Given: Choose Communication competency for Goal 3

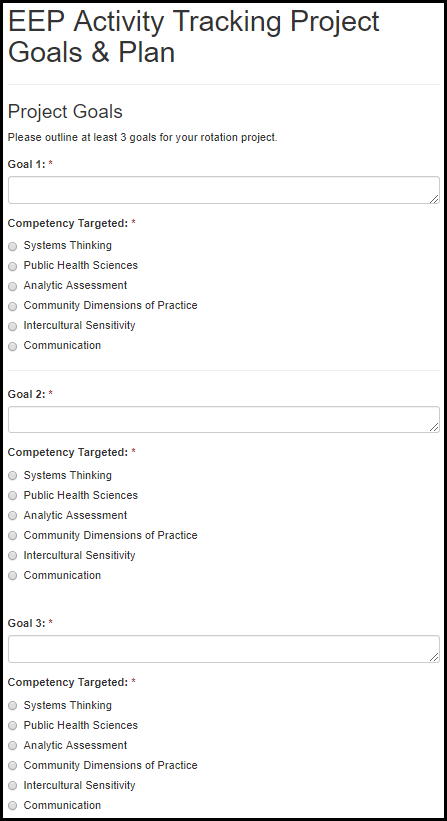Looking at the screenshot, I should coord(13,806).
